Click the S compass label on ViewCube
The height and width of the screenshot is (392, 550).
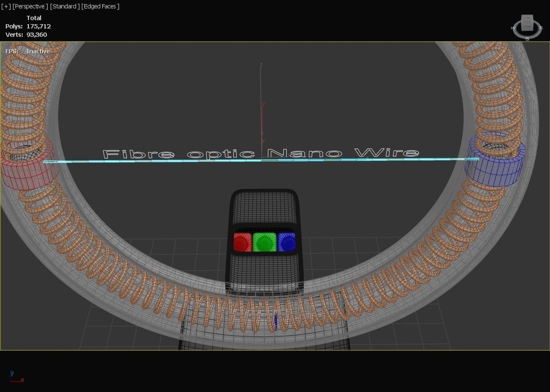tap(527, 39)
